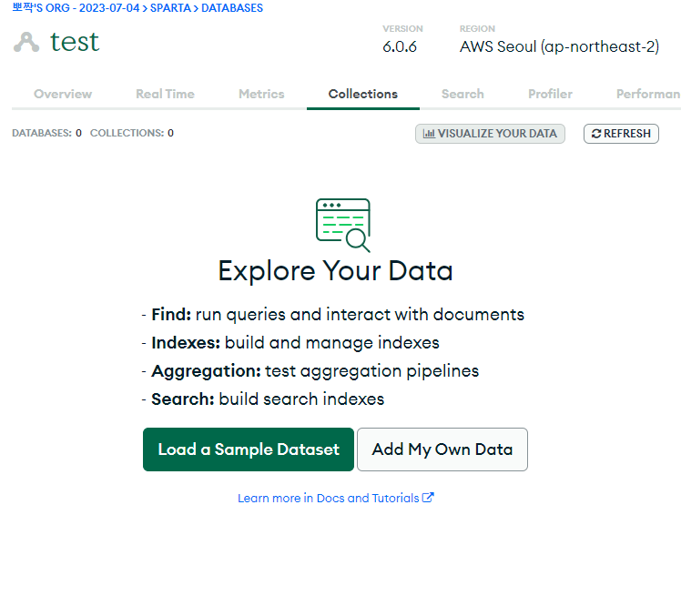Open the Profiler tab
This screenshot has width=681, height=616.
point(550,94)
